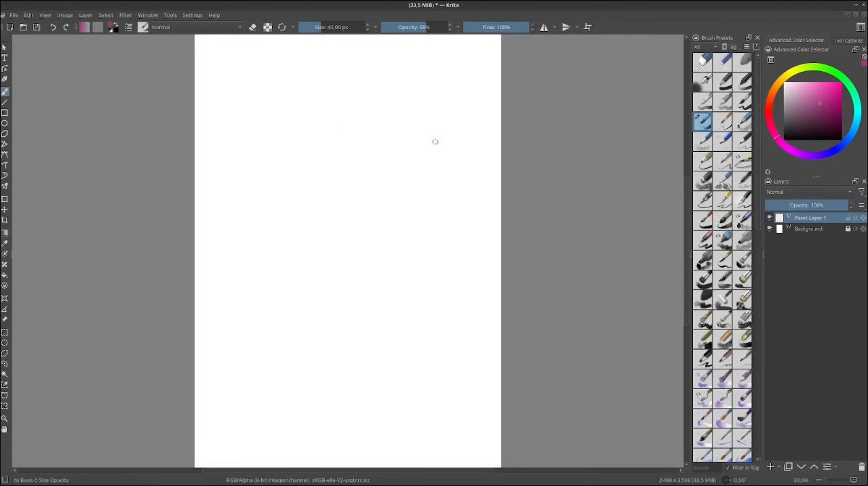Move the layer down

[801, 466]
